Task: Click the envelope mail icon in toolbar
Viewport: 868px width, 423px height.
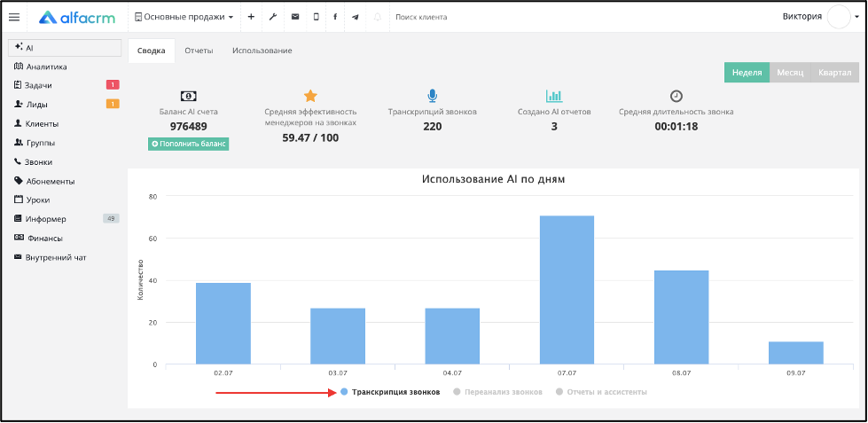Action: coord(295,17)
